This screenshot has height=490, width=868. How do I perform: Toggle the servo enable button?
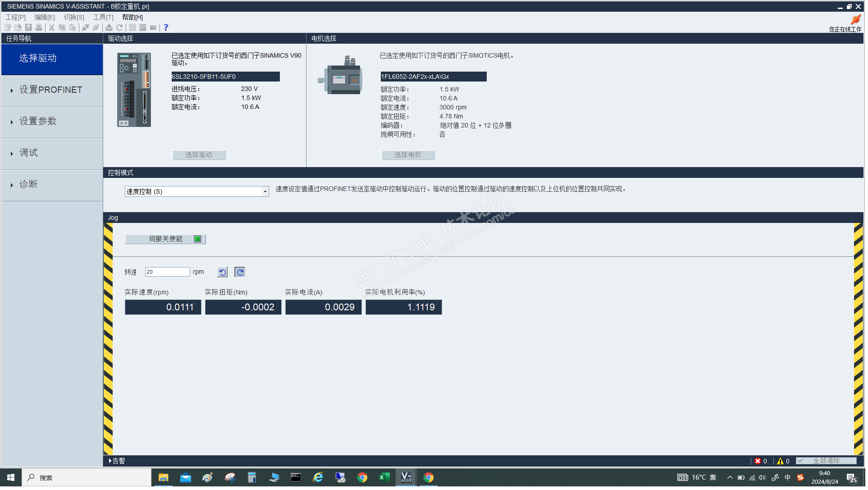coord(165,240)
